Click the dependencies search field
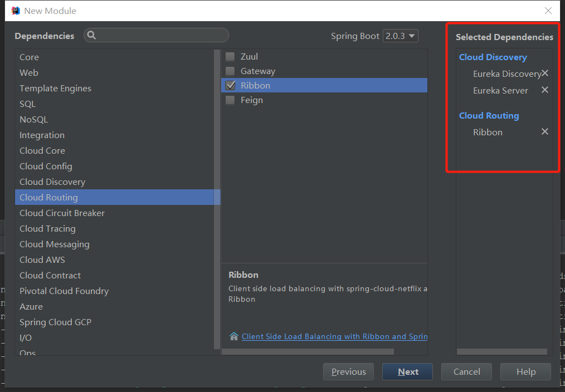This screenshot has width=565, height=392. 157,35
